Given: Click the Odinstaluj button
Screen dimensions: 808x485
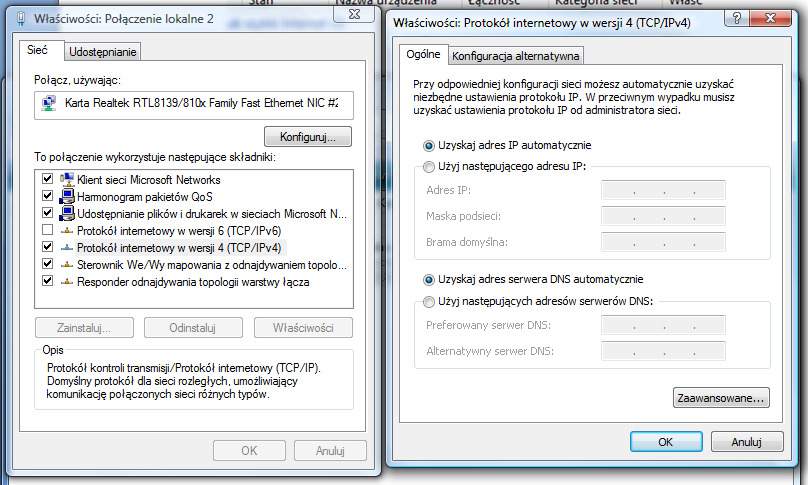Looking at the screenshot, I should (x=193, y=328).
